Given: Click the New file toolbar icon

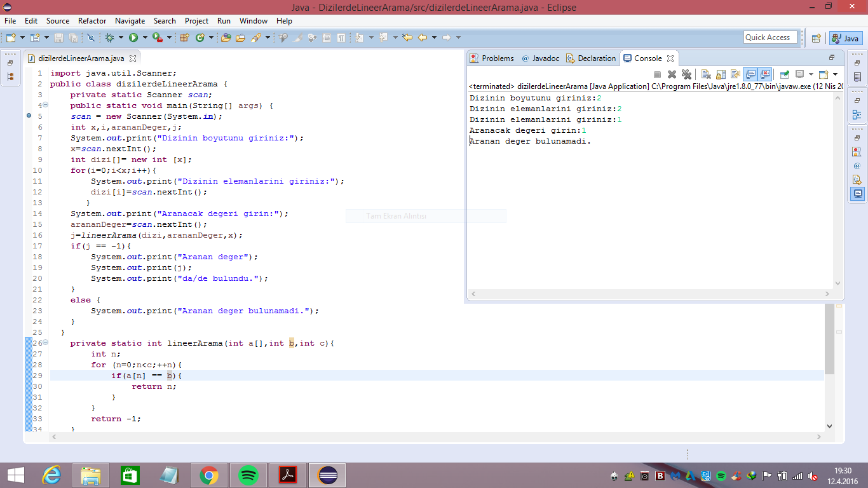Looking at the screenshot, I should [10, 37].
